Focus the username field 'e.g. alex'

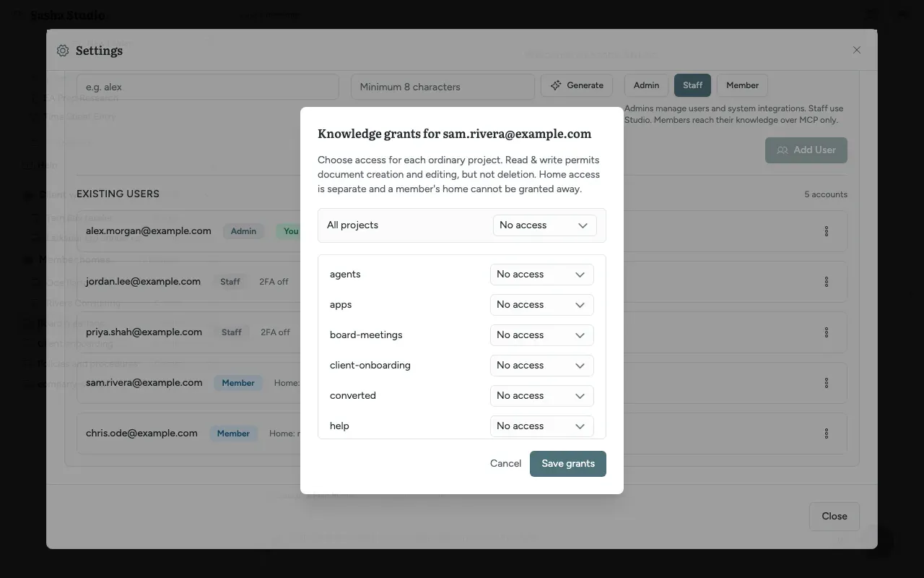click(208, 87)
